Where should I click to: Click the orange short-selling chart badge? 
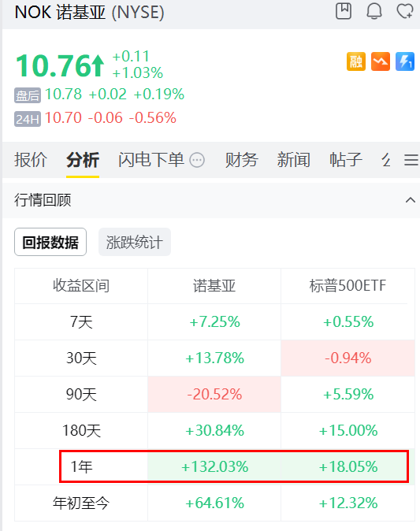point(381,61)
